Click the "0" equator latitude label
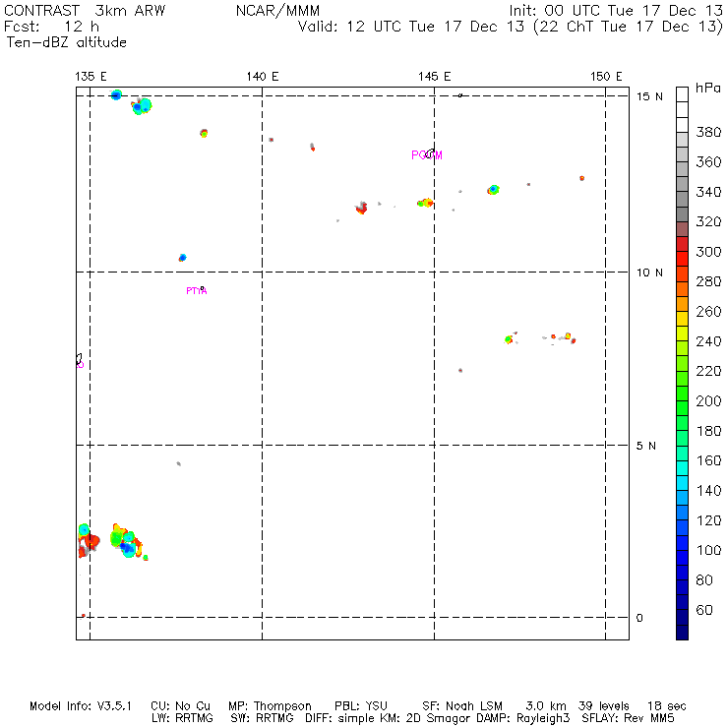 click(x=639, y=618)
